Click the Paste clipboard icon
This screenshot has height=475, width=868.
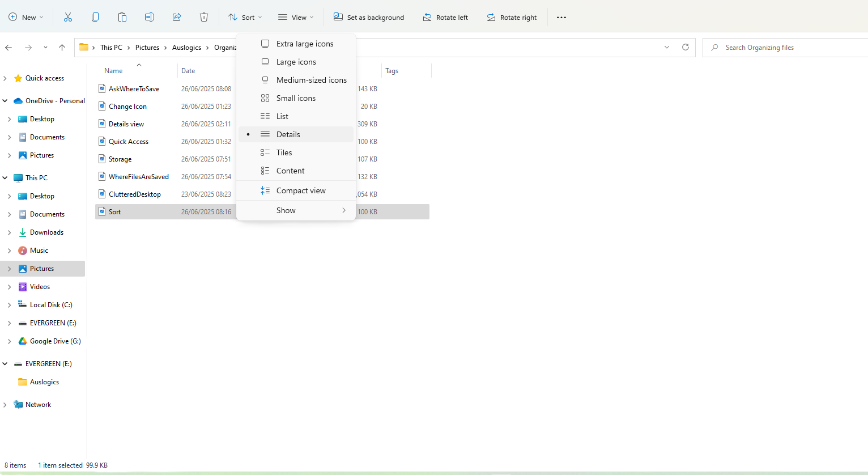(122, 17)
